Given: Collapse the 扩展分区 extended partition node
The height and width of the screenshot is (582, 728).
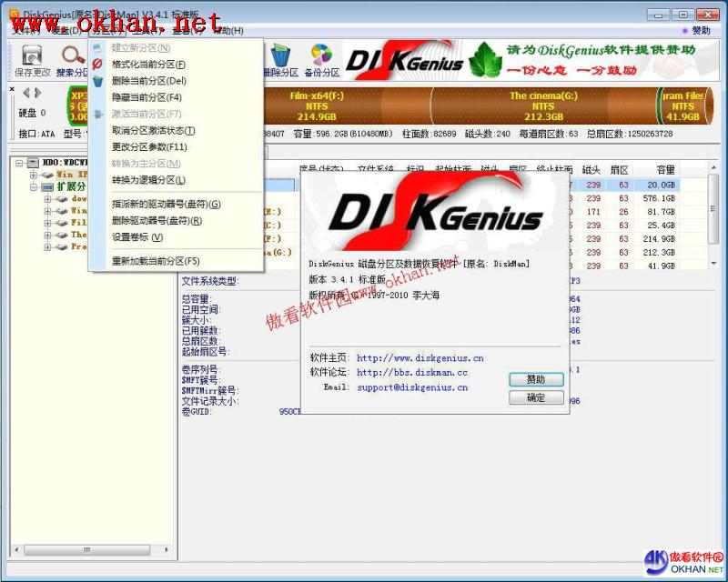Looking at the screenshot, I should [x=34, y=187].
